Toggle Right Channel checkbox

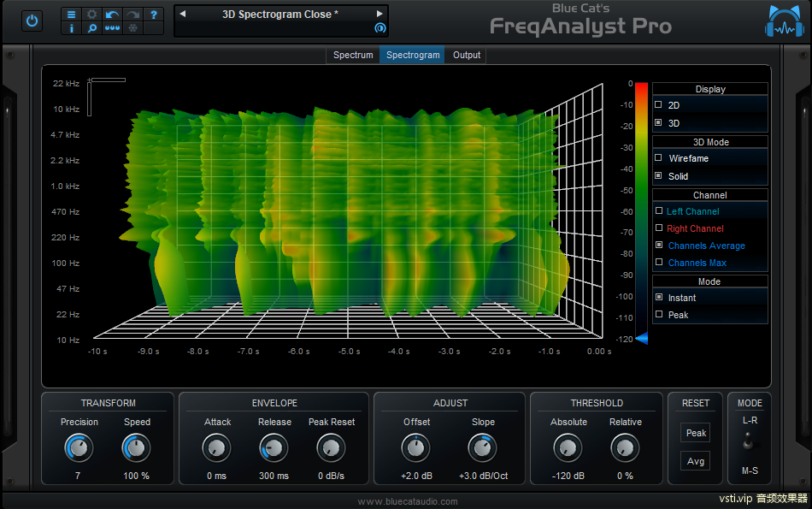click(x=659, y=228)
